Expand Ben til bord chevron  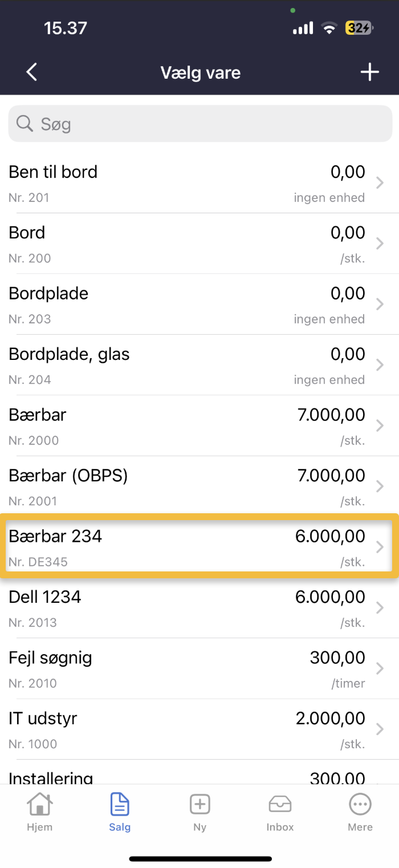(380, 183)
